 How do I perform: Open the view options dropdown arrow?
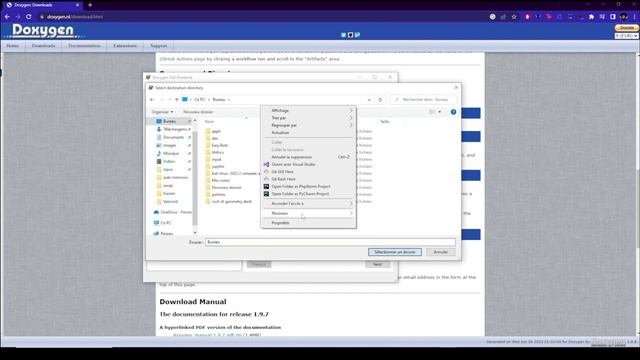440,112
